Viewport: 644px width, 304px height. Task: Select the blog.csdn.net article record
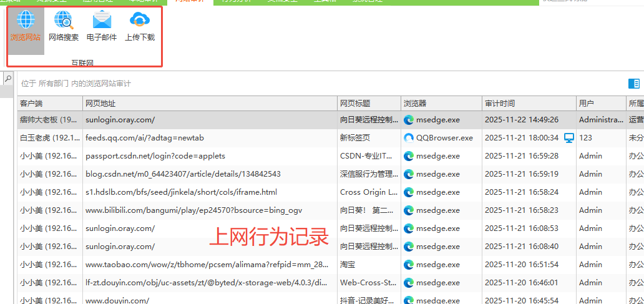183,174
